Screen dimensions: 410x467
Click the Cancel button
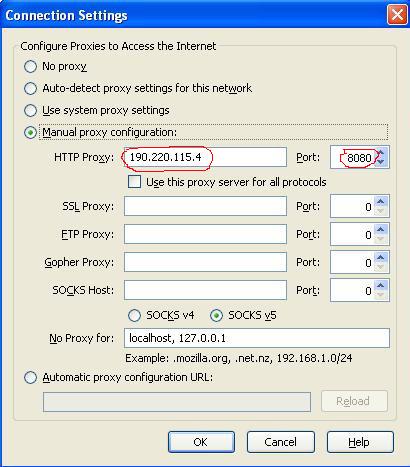(281, 442)
